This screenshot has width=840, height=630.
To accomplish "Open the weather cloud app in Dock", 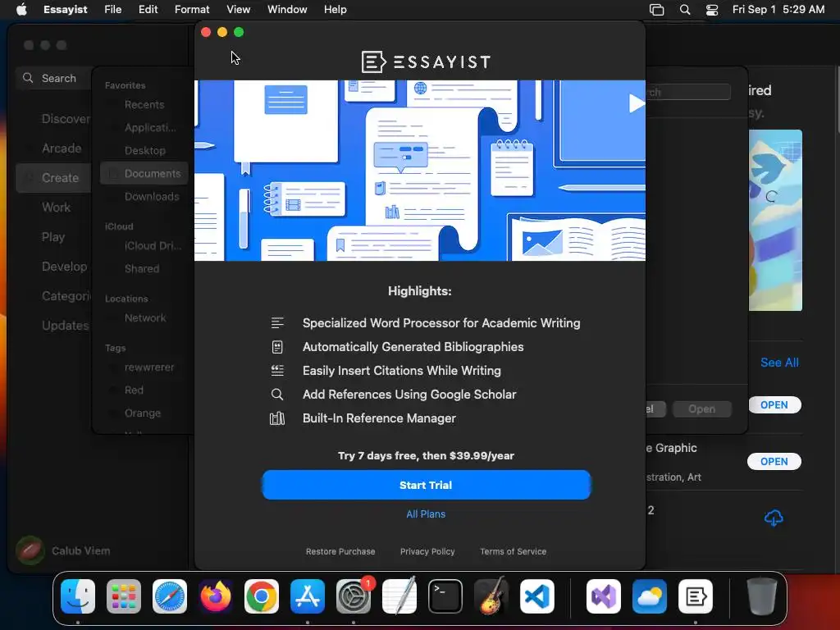I will click(x=650, y=596).
